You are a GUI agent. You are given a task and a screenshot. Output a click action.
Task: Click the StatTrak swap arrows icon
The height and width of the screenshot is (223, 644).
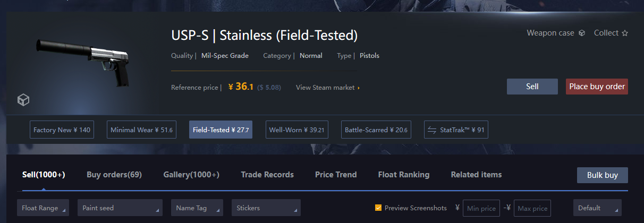tap(432, 130)
